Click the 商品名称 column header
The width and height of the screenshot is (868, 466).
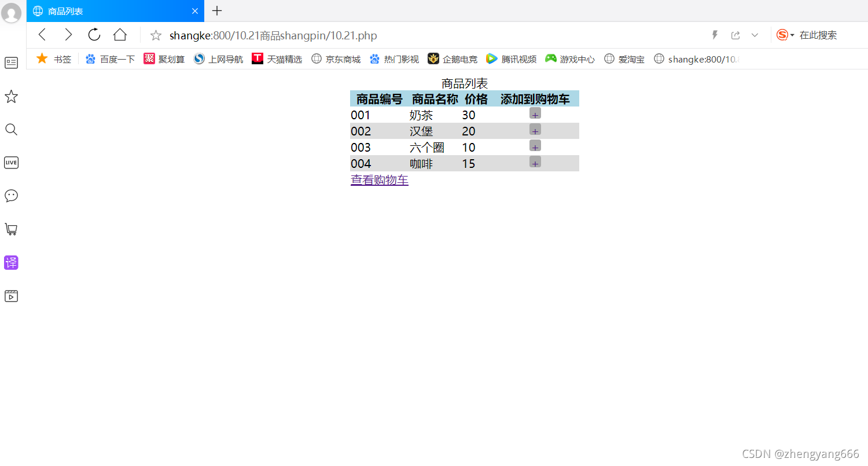click(x=435, y=99)
